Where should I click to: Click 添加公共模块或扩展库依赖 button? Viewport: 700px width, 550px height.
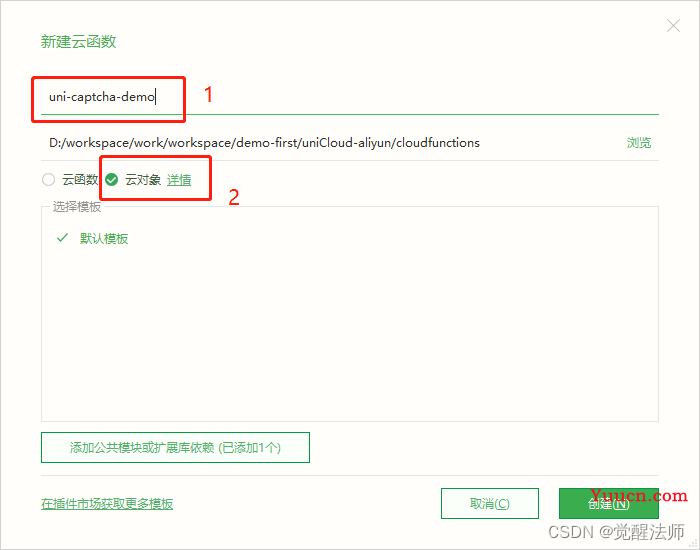175,447
